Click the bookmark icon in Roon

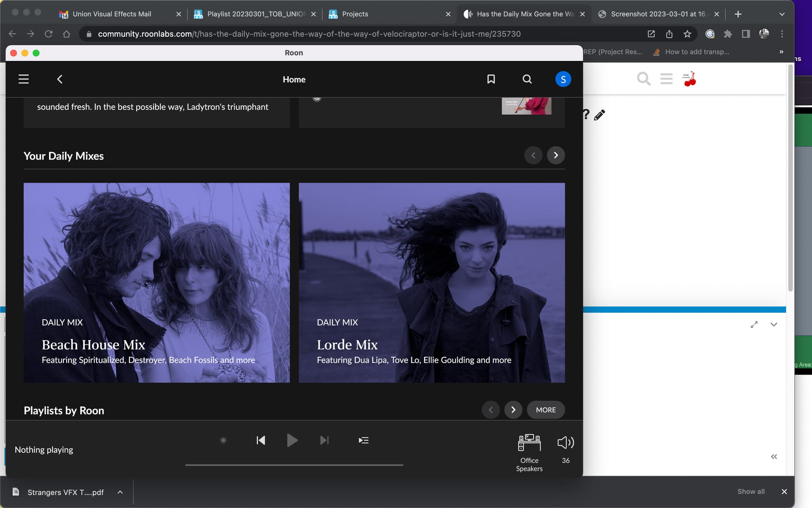(x=491, y=79)
